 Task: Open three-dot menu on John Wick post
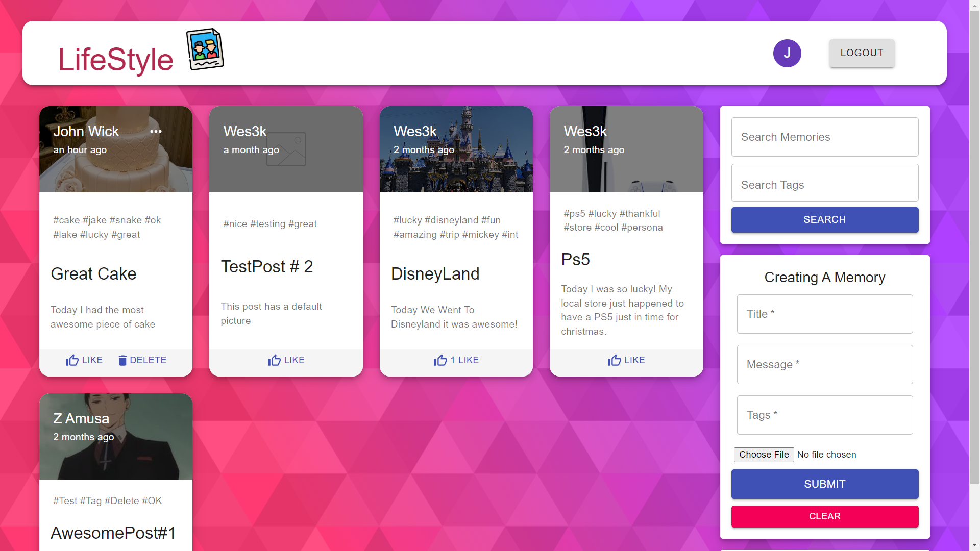156,132
